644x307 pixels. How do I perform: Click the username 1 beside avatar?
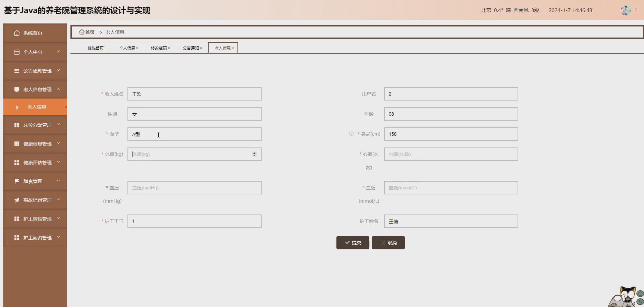pos(636,10)
